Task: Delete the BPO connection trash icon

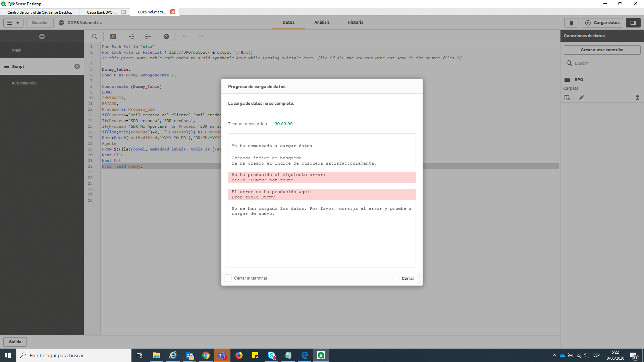Action: click(637, 98)
